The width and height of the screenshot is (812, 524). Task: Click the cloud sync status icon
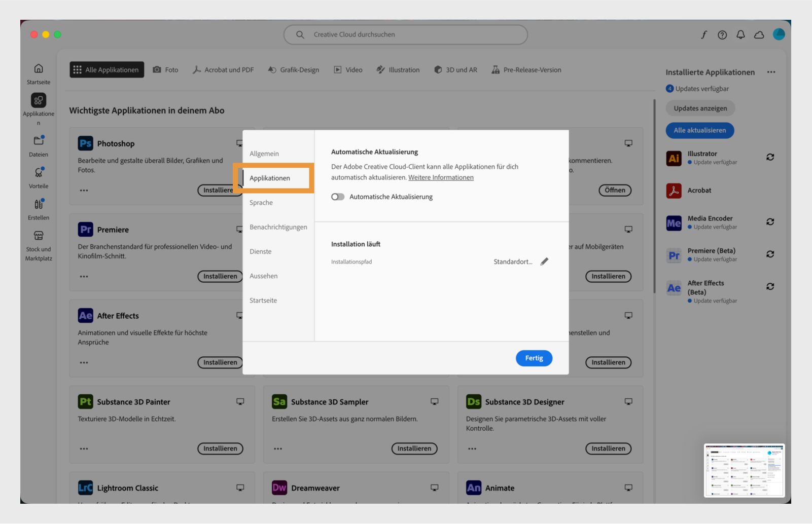click(x=759, y=34)
